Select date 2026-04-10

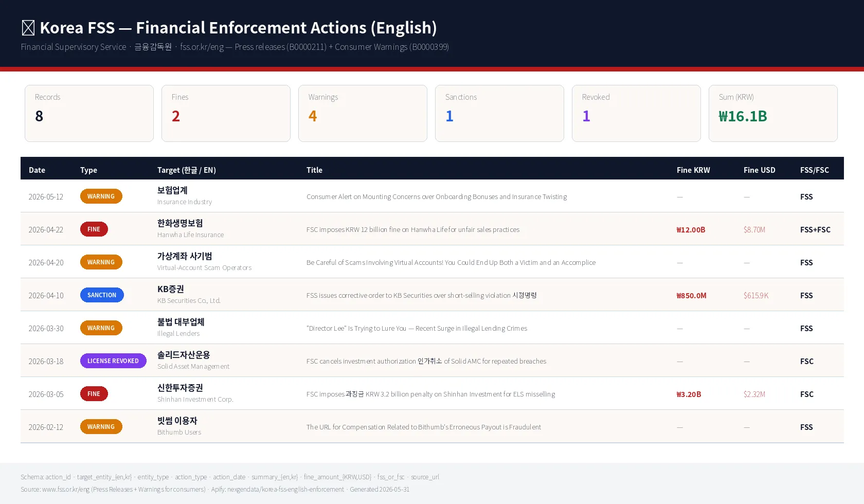click(x=46, y=296)
